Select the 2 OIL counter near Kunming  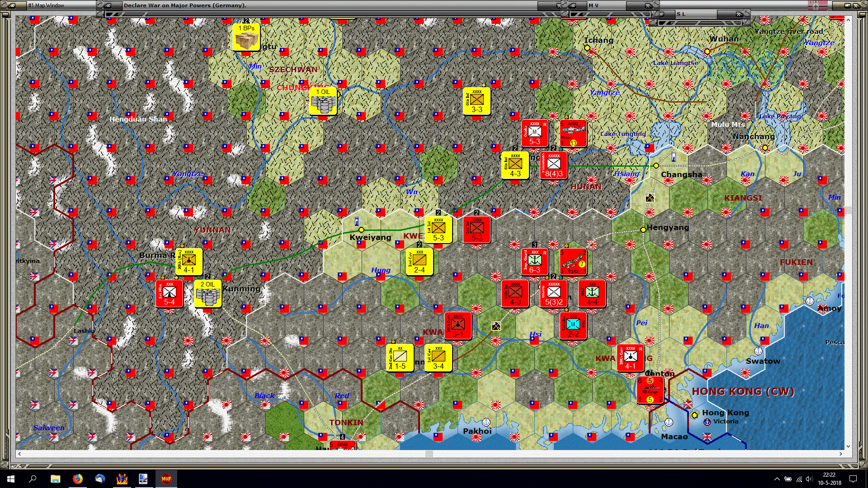coord(208,294)
